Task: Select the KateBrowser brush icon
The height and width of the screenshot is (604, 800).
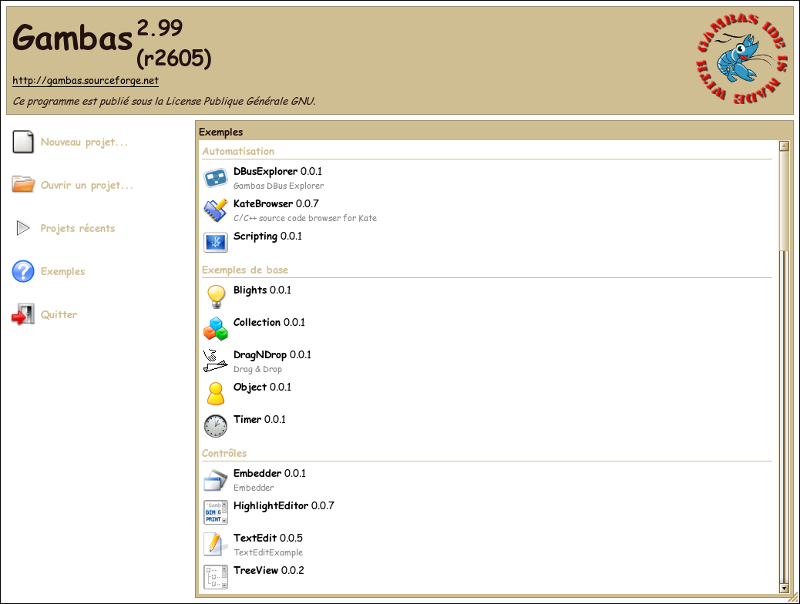Action: pos(215,210)
